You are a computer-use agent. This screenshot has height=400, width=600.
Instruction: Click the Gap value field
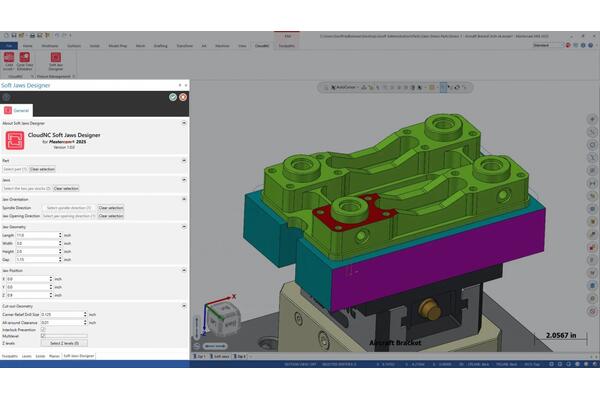(x=37, y=260)
